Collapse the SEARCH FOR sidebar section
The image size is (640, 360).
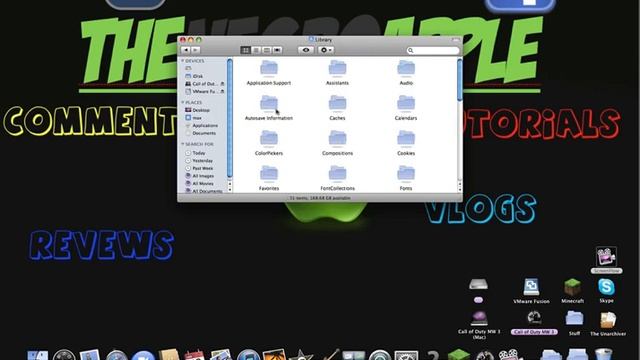point(182,144)
